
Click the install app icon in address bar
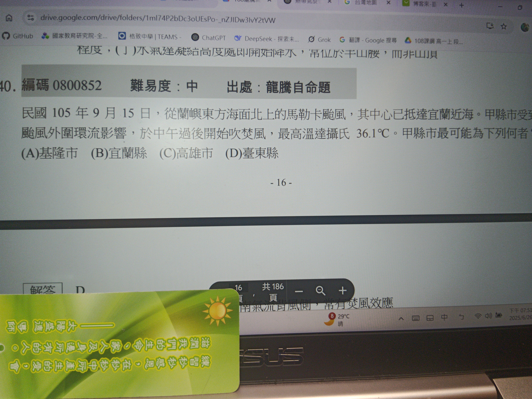[490, 26]
